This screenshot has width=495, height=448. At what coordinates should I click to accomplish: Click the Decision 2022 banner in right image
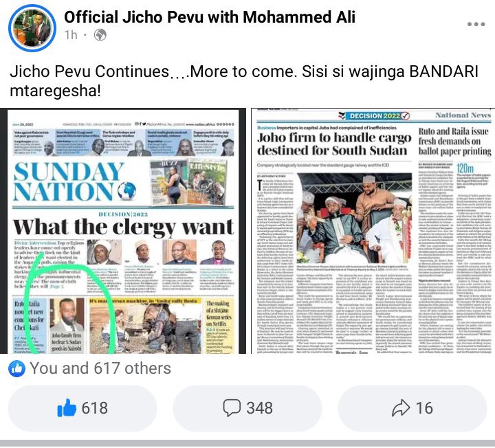click(374, 116)
